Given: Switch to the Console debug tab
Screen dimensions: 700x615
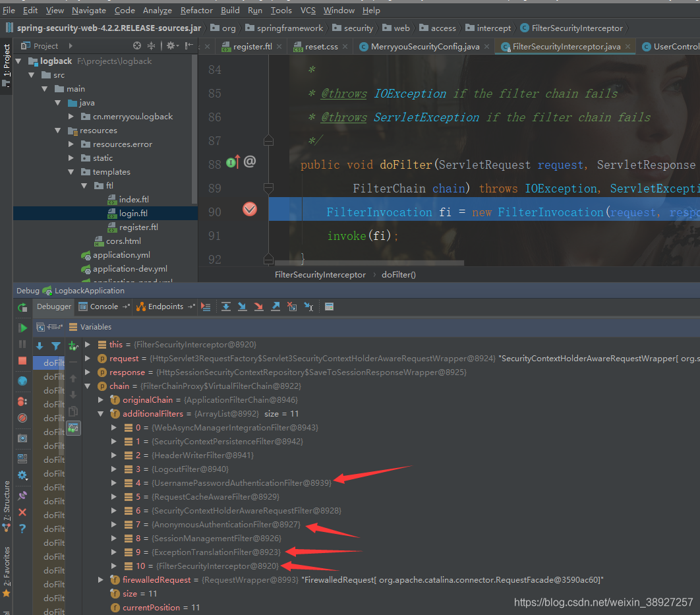Looking at the screenshot, I should click(x=104, y=307).
